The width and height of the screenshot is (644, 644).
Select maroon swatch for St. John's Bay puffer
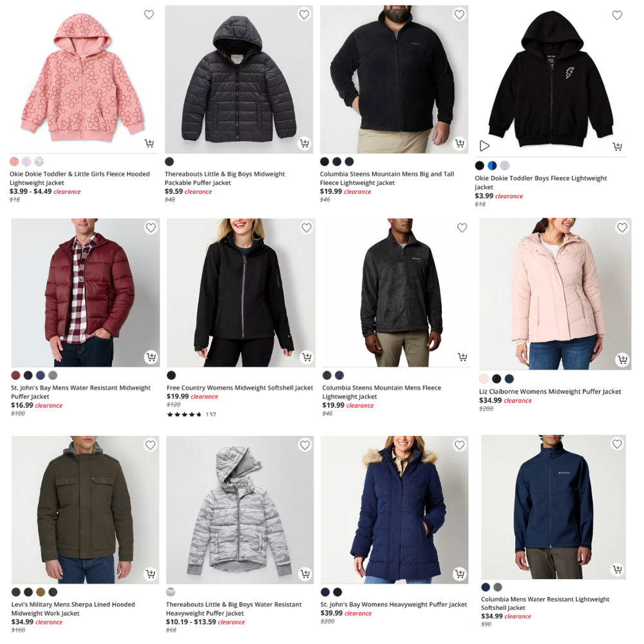tap(15, 375)
